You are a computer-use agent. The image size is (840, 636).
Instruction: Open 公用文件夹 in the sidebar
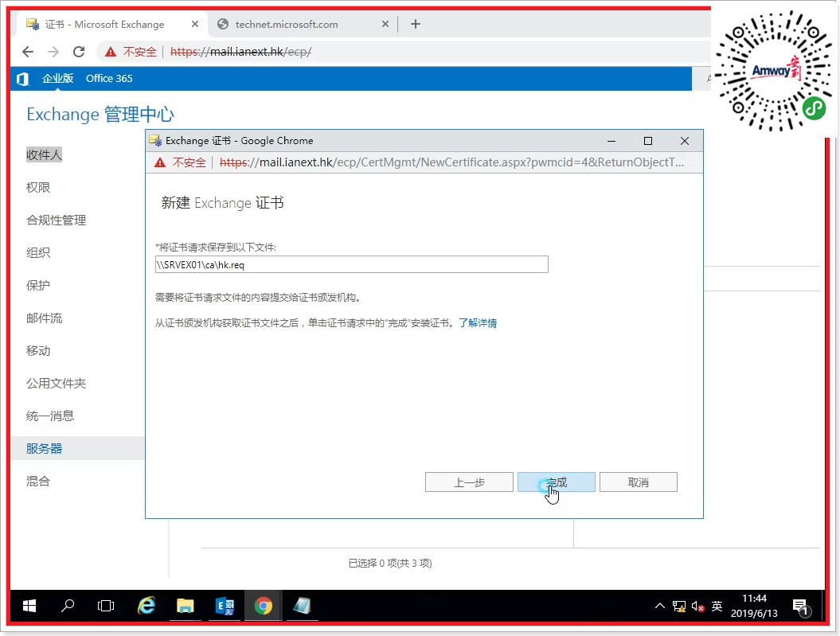[x=56, y=384]
